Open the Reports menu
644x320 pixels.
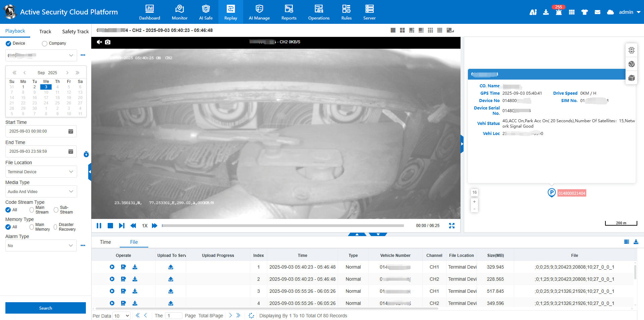(289, 12)
